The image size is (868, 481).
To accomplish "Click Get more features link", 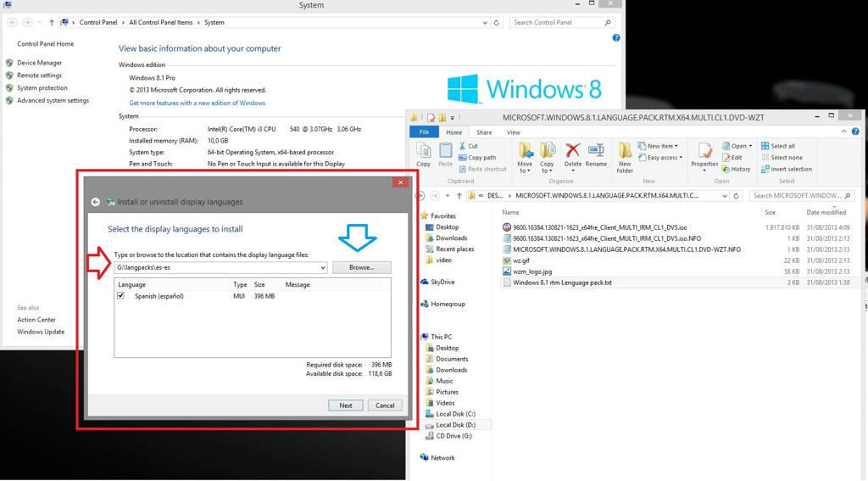I will [x=197, y=103].
